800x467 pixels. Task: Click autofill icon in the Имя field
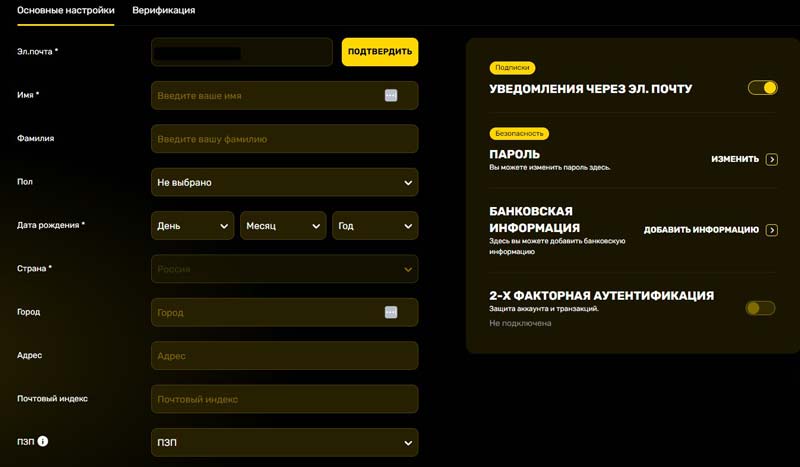pos(391,96)
